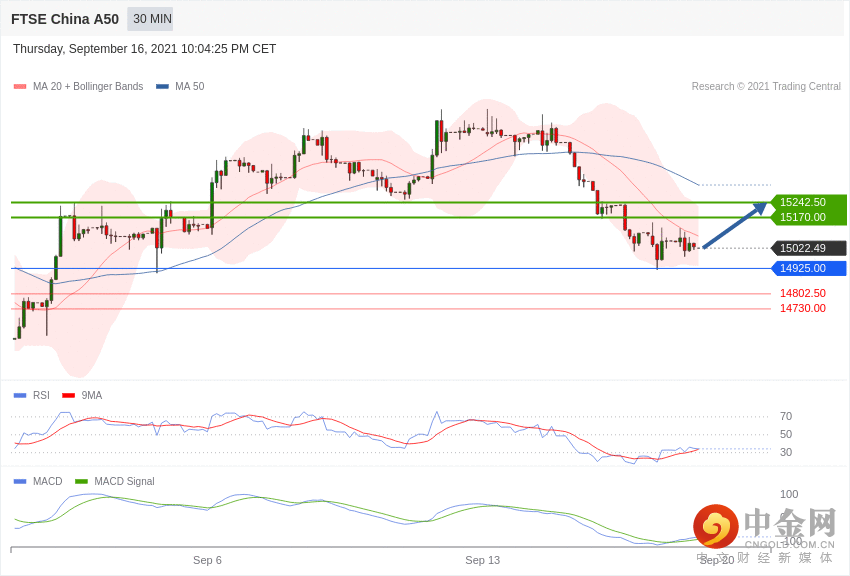Click the MACD Signal green swatch

point(81,482)
